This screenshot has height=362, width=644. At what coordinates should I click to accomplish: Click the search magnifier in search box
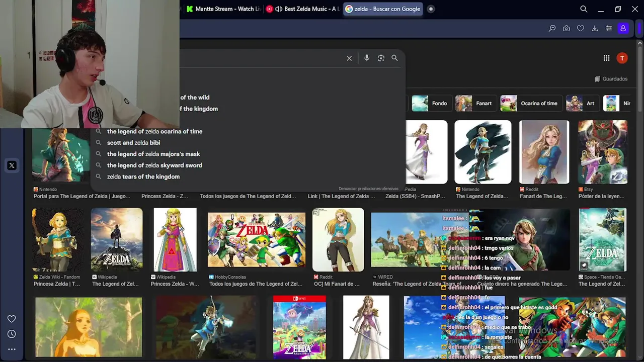click(394, 58)
